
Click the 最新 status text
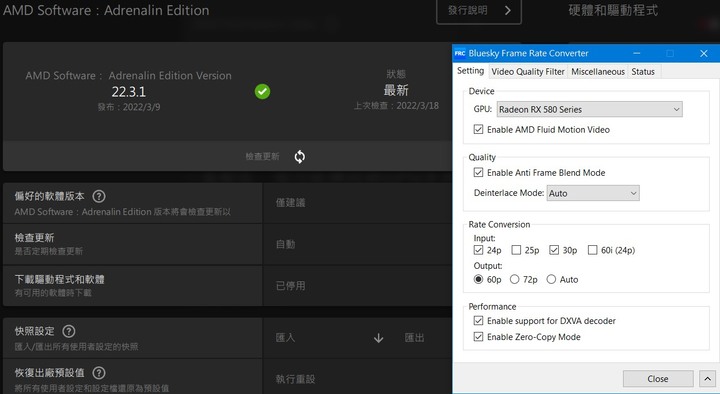[396, 90]
